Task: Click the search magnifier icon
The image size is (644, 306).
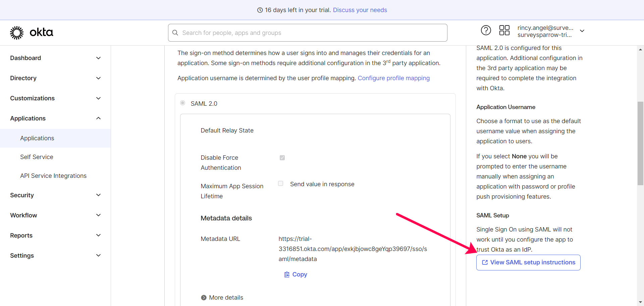Action: 175,33
